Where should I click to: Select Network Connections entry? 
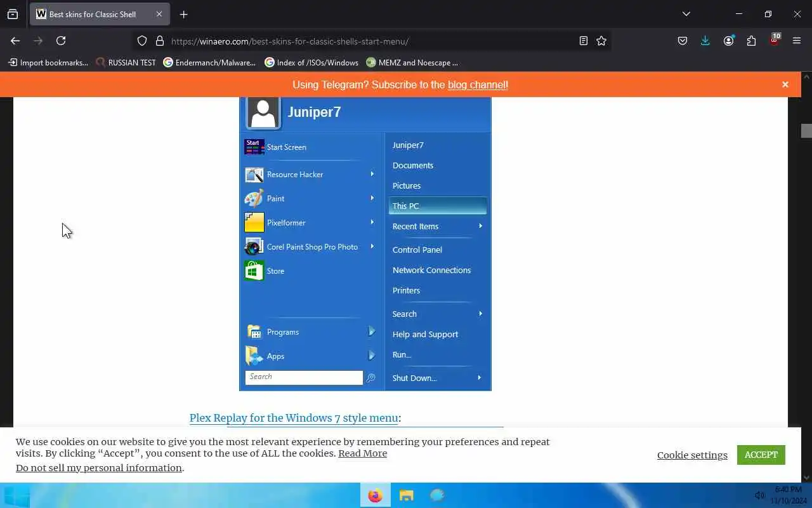[x=432, y=270]
